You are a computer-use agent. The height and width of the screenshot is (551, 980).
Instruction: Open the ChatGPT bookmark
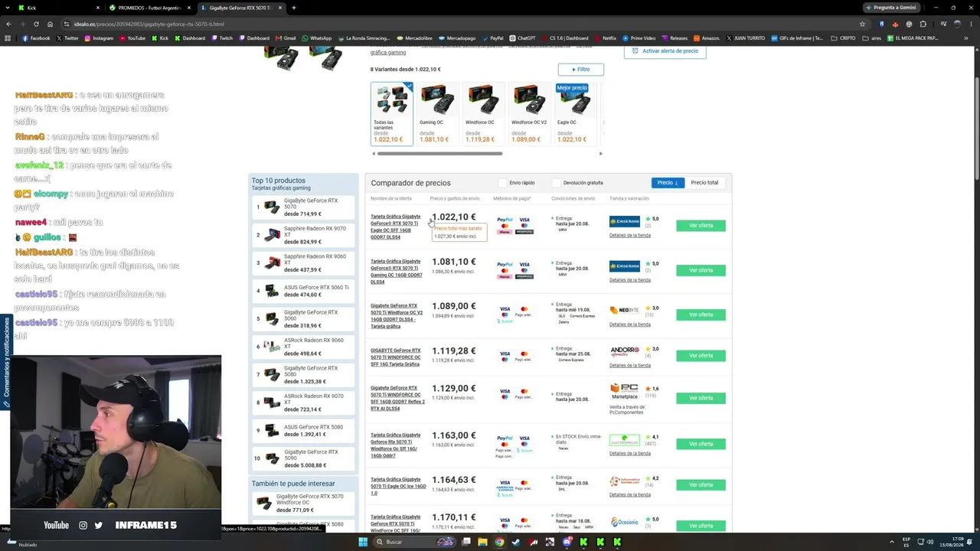click(523, 38)
